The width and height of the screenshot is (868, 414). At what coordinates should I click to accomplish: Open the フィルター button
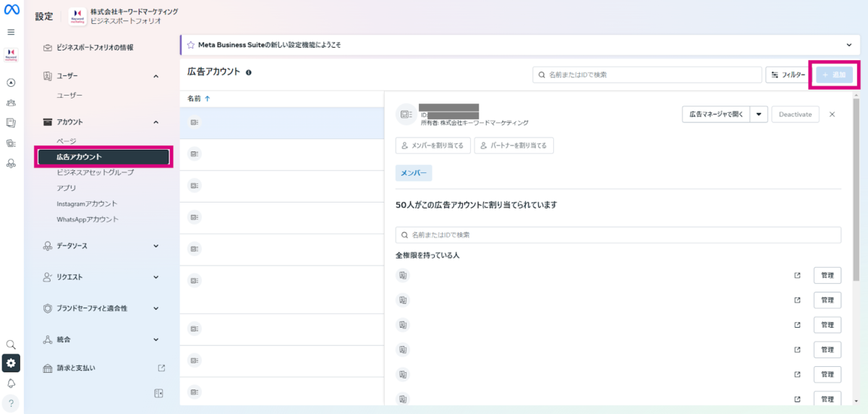788,75
